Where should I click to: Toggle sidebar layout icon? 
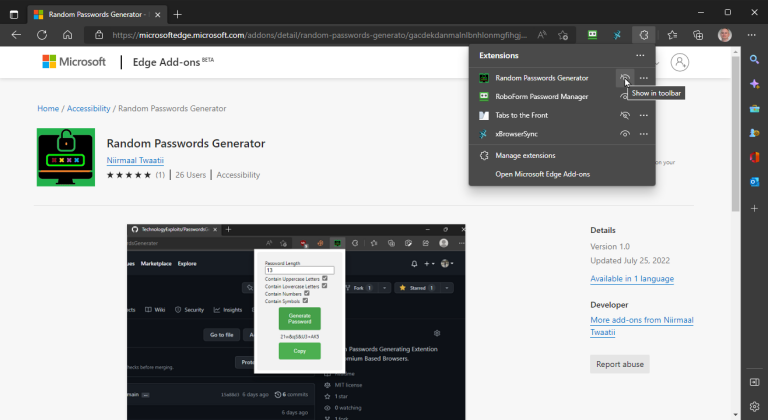point(754,382)
